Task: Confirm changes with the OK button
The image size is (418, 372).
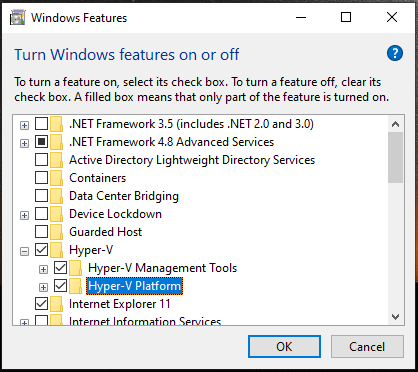Action: coord(284,347)
